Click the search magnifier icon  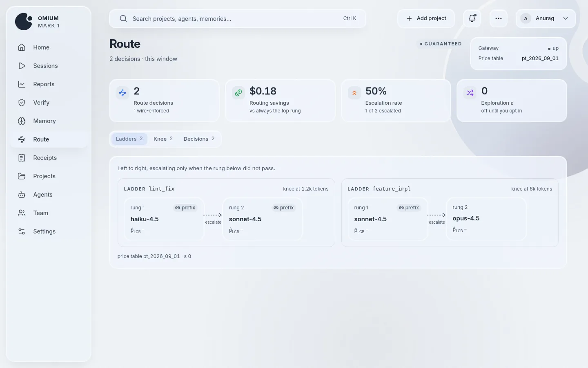point(123,18)
